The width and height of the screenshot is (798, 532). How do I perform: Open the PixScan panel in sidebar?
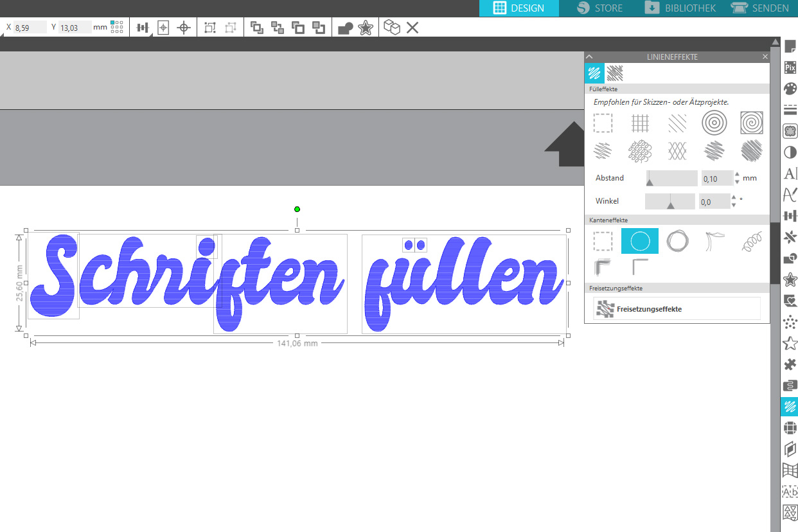tap(790, 67)
